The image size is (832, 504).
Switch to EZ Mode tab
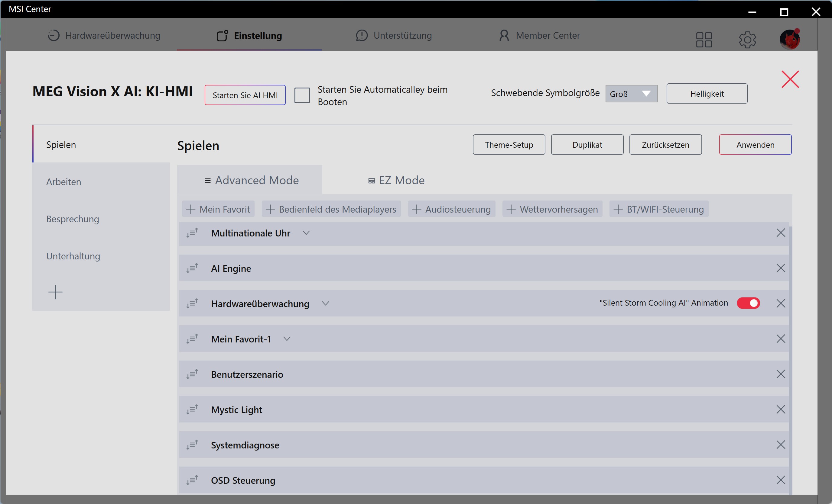(x=396, y=180)
